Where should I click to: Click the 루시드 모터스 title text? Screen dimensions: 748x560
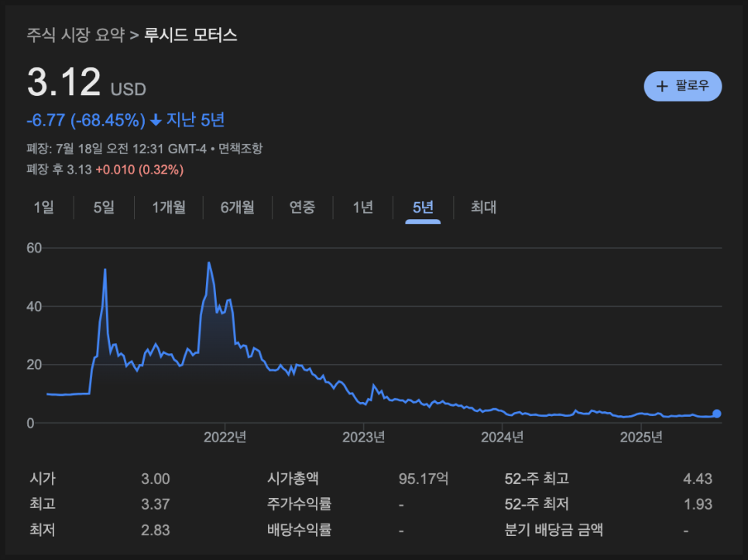tap(190, 35)
